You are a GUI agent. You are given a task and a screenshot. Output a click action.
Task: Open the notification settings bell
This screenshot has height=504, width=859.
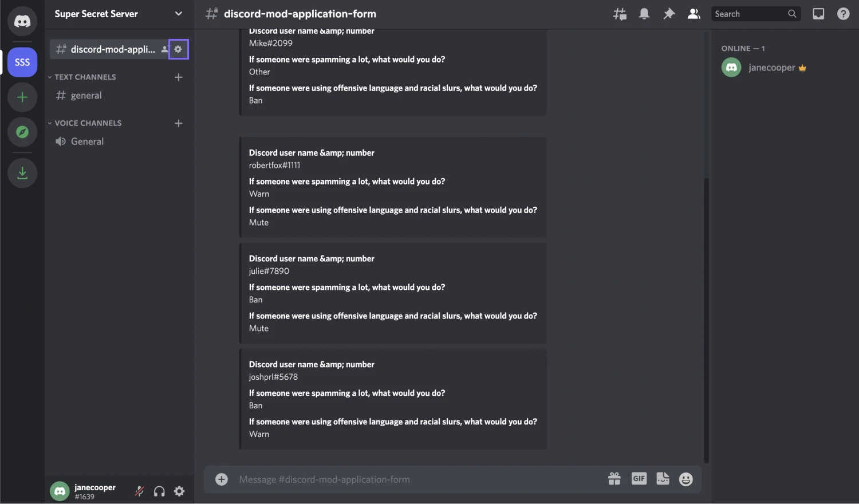pos(644,13)
